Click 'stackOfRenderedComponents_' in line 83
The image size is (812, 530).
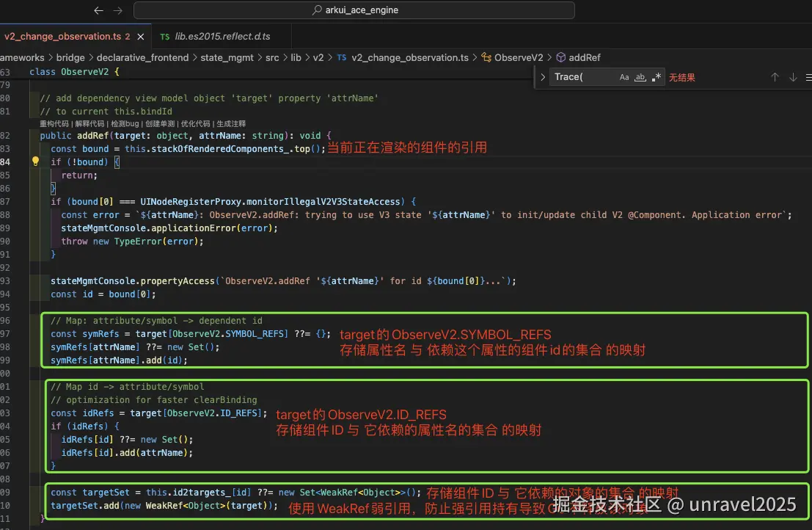pos(219,149)
